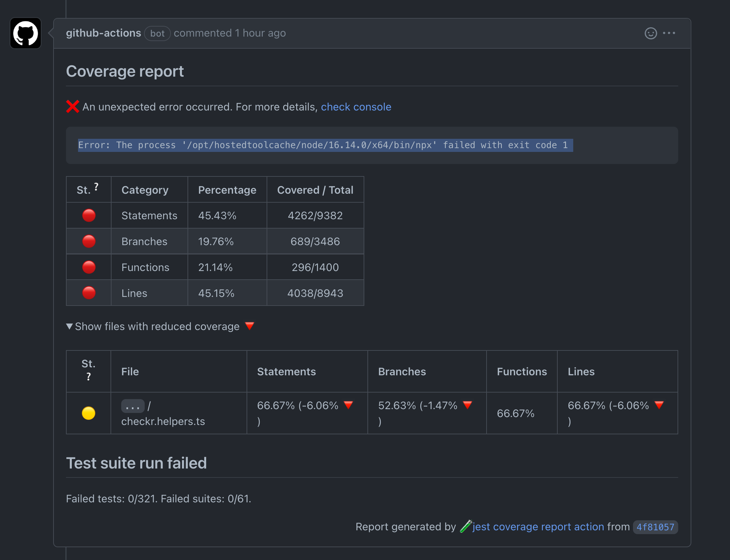Click yellow status circle for checkr.helpers.ts
This screenshot has height=560, width=730.
point(88,413)
